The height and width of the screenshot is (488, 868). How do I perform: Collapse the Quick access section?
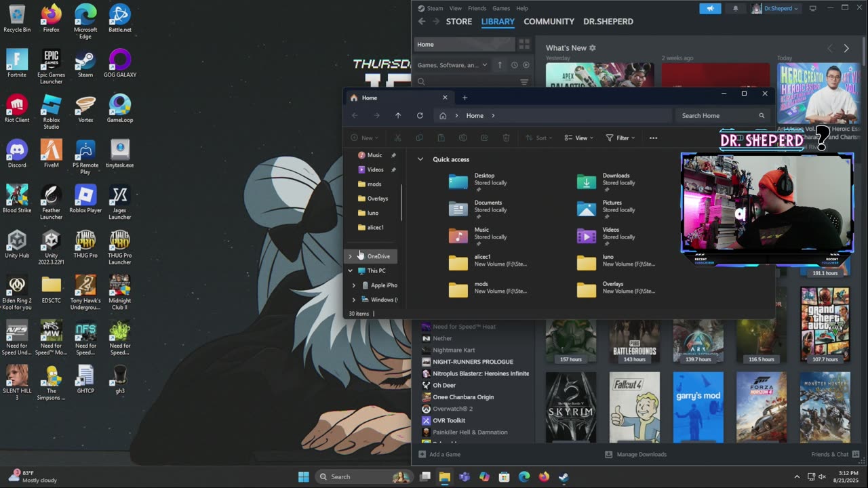click(x=420, y=159)
